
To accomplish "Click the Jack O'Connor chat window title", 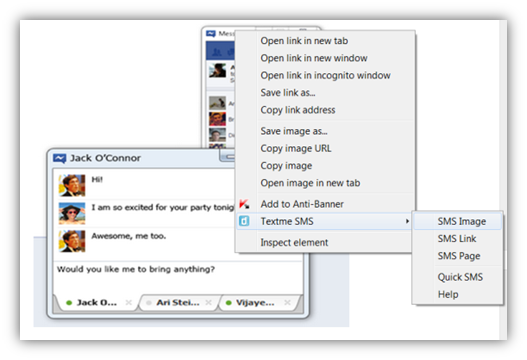I will click(105, 158).
